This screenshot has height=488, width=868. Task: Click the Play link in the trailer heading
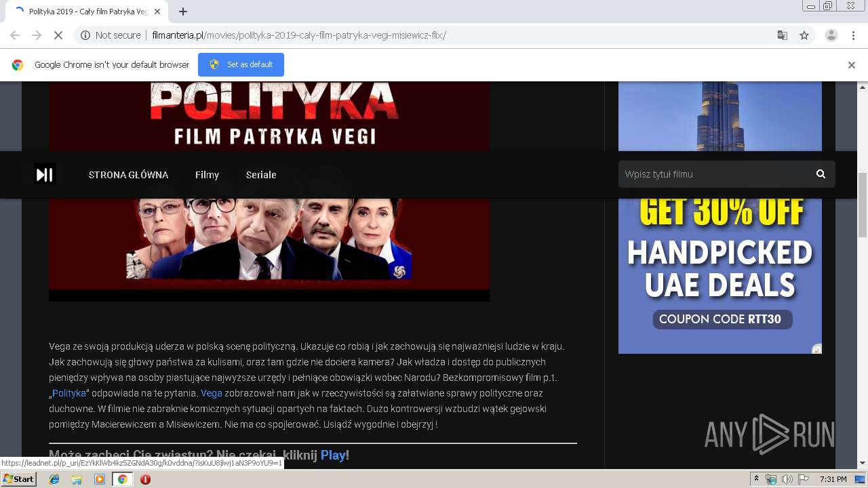[x=333, y=455]
